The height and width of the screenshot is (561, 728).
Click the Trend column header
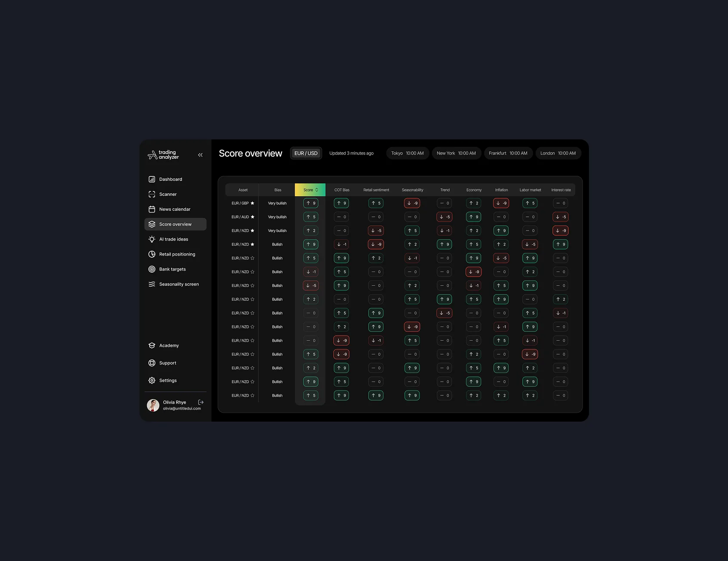445,190
